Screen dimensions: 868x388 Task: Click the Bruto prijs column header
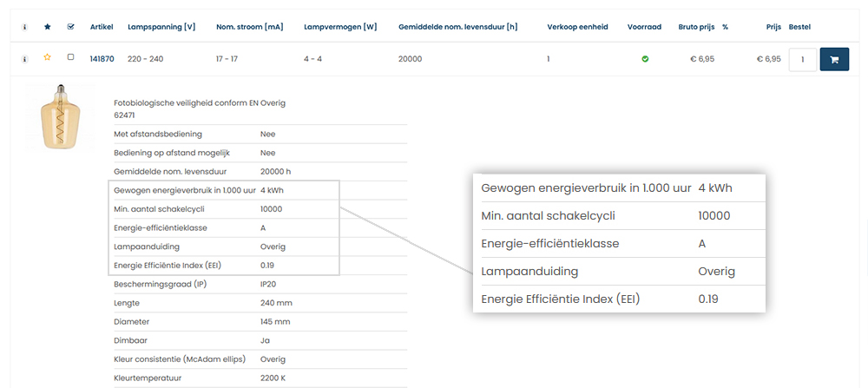(696, 27)
